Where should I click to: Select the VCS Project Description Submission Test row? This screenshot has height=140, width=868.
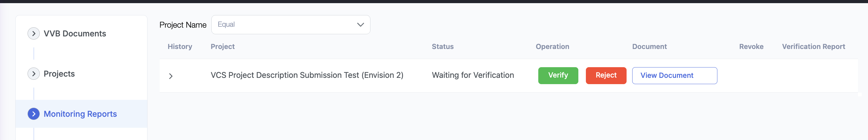tap(307, 75)
